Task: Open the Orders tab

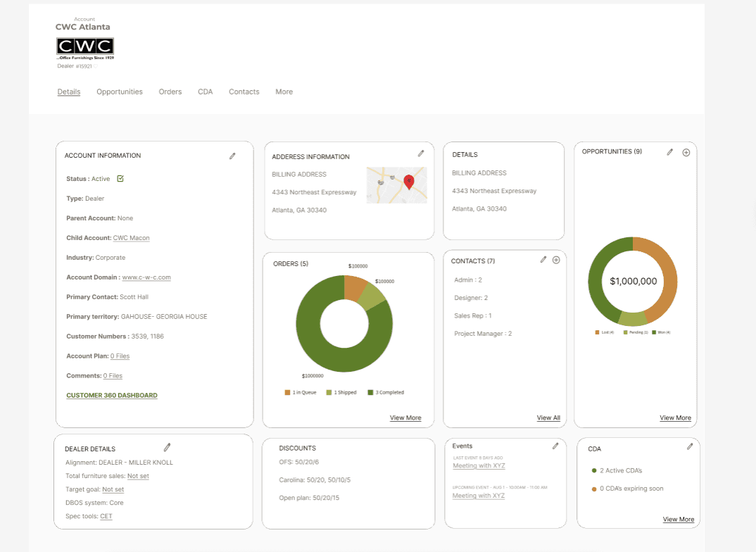Action: click(170, 92)
